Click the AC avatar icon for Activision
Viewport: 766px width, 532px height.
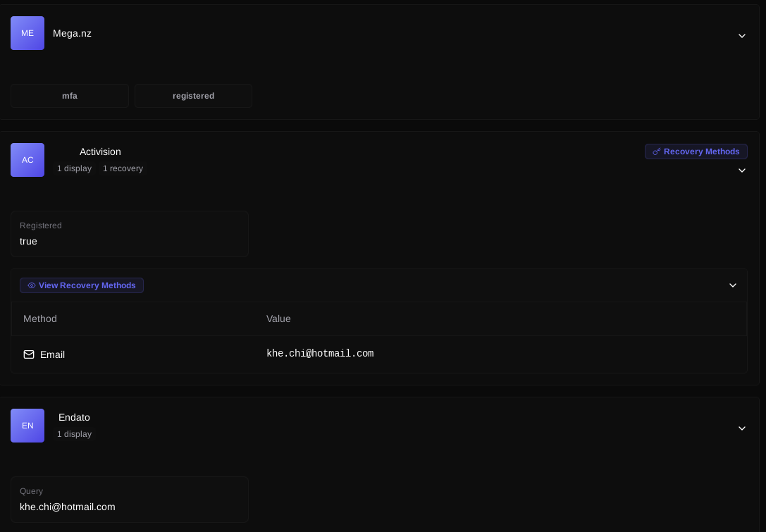pyautogui.click(x=27, y=160)
